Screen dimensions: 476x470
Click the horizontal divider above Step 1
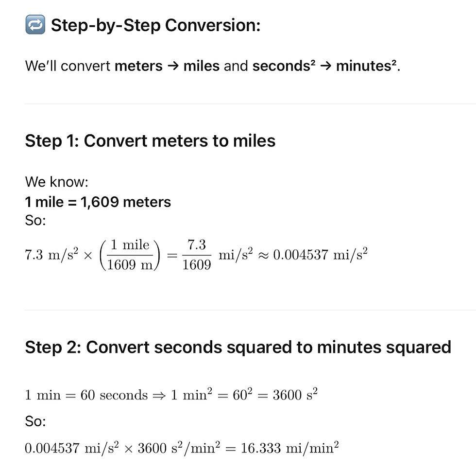pos(250,104)
